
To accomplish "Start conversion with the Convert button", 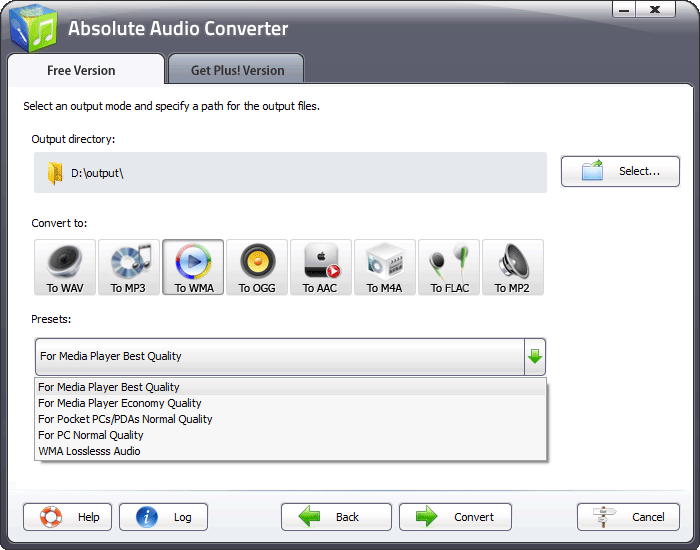I will coord(455,517).
